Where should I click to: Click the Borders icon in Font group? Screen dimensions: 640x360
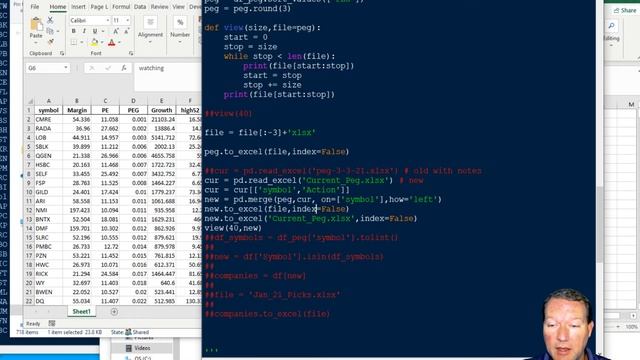(74, 42)
